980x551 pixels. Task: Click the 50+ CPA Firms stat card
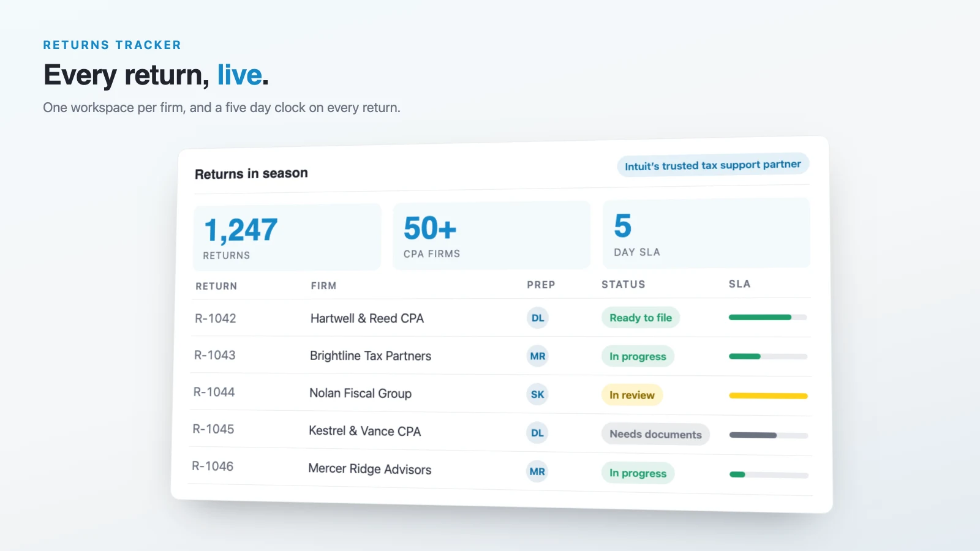(x=491, y=236)
